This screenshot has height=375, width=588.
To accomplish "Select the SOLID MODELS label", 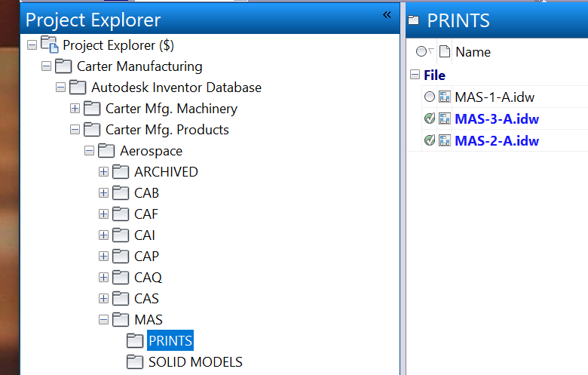I will 195,362.
